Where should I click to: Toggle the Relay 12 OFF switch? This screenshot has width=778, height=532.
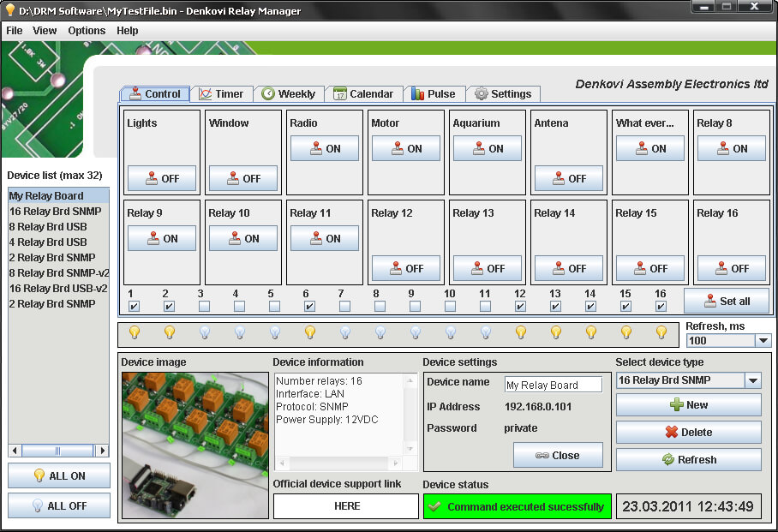point(406,268)
